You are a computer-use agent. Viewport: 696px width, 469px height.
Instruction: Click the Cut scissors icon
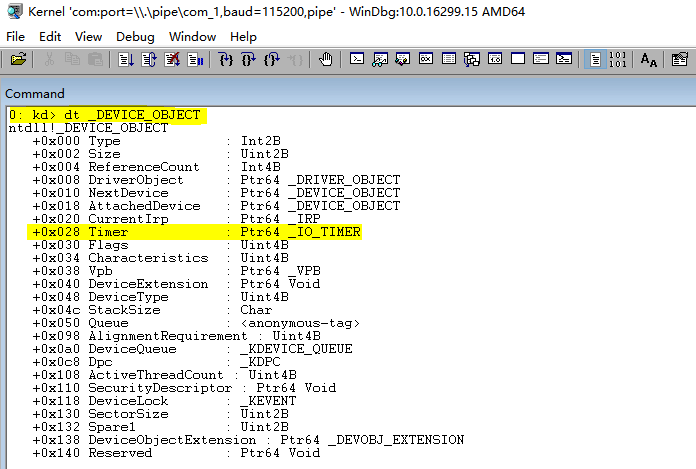49,59
